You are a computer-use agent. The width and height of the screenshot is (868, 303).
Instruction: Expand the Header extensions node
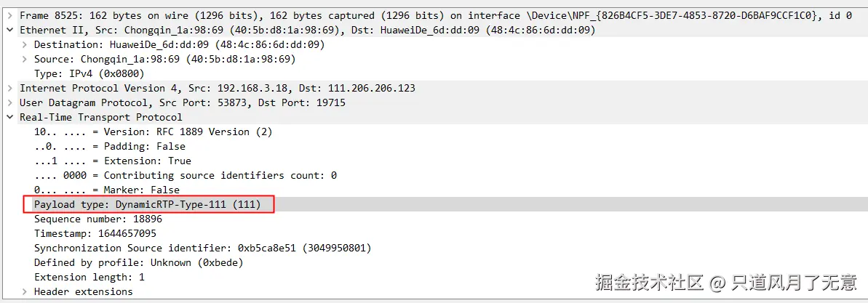coord(24,291)
